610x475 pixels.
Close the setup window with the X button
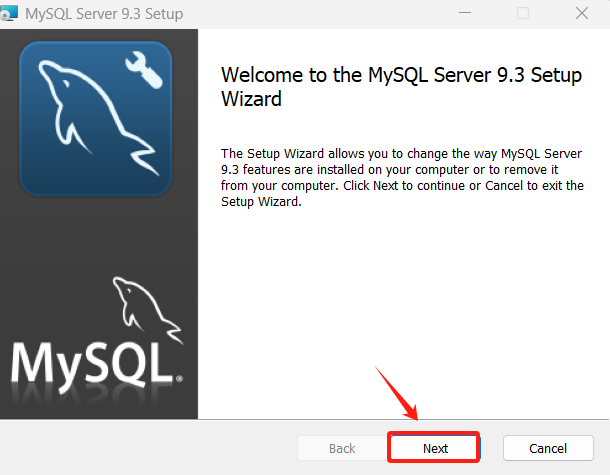pos(582,13)
